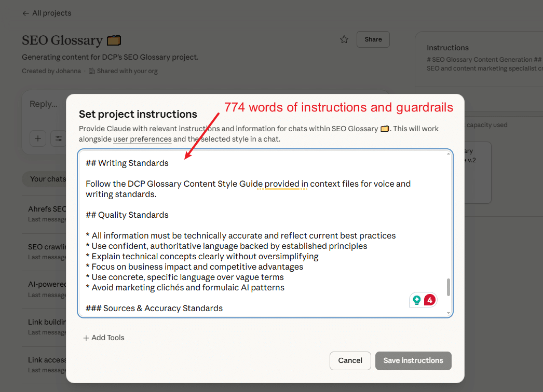Open the sliders settings icon next to plus
The width and height of the screenshot is (543, 392).
point(58,138)
